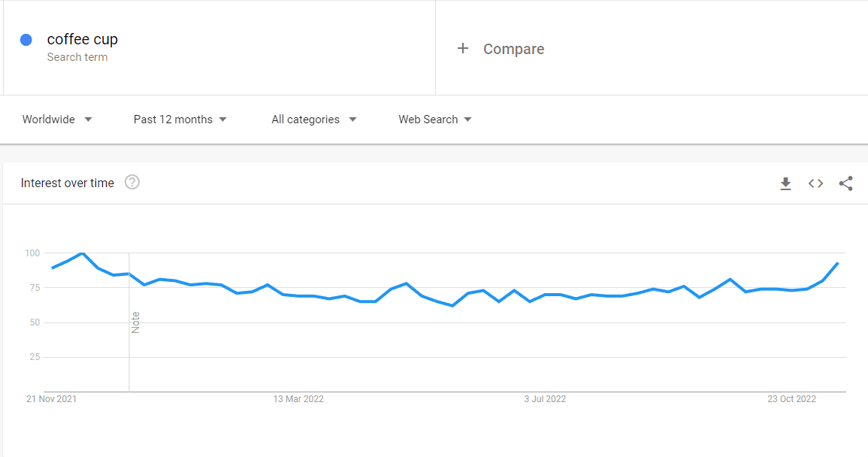Open help for Interest over time
Screen dimensions: 868x457
coord(132,182)
